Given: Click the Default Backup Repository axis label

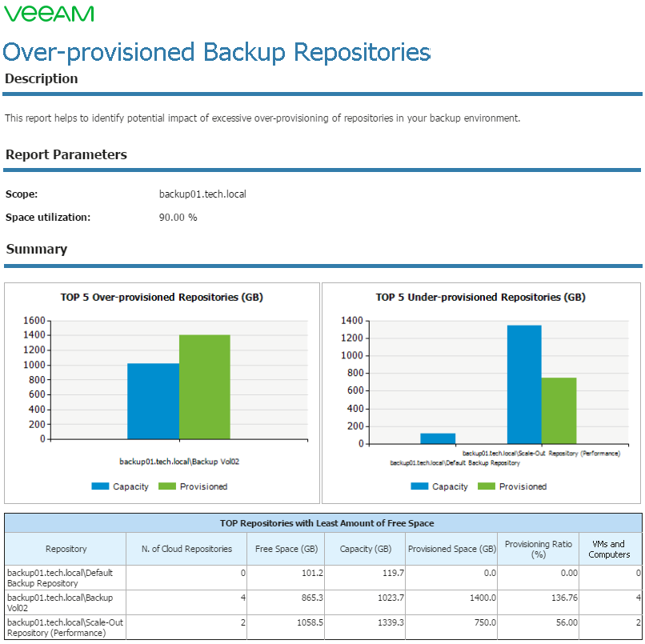Looking at the screenshot, I should tap(455, 463).
